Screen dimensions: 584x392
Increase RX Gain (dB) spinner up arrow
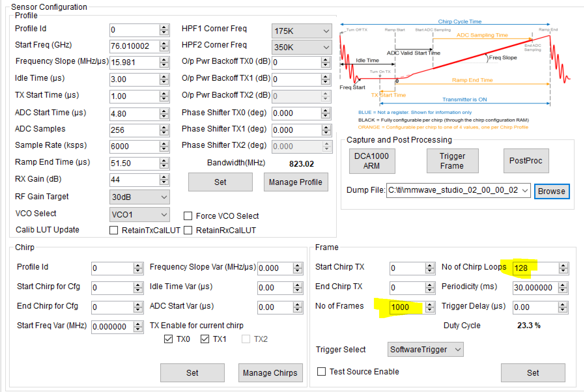(164, 177)
